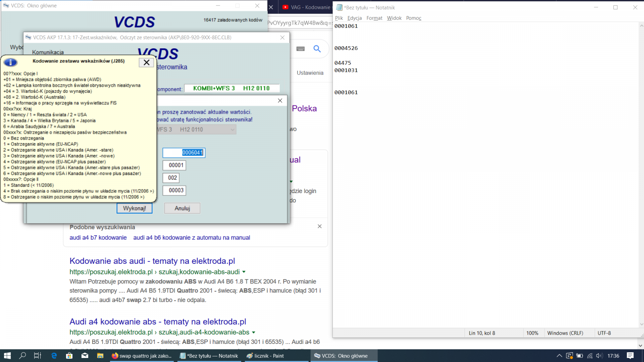Open result 'Audi a4 kodowanie abs - tematy na elektroda.pl'

pos(158,322)
